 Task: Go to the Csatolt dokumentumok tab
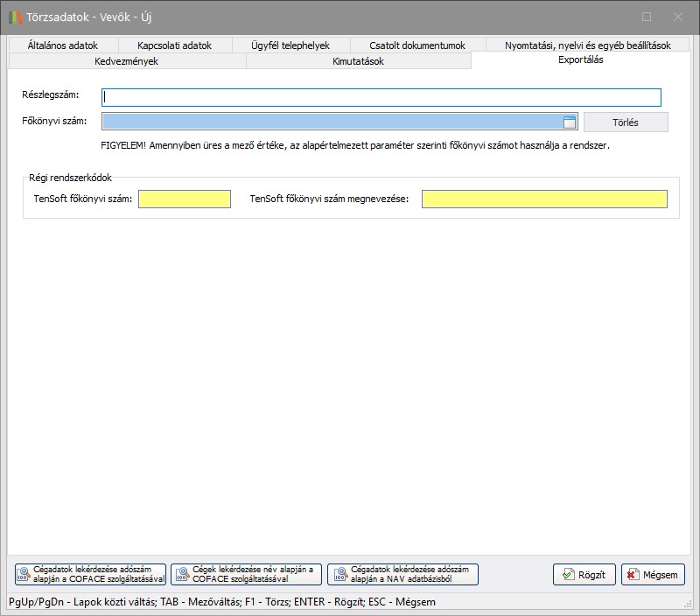417,45
